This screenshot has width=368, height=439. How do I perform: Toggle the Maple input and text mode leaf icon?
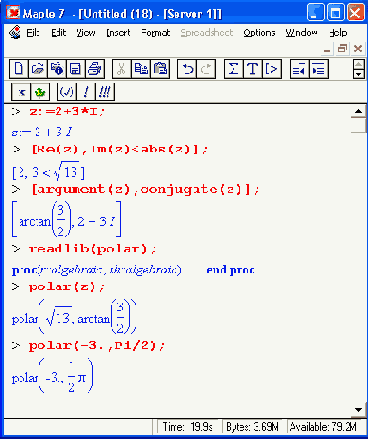click(40, 92)
